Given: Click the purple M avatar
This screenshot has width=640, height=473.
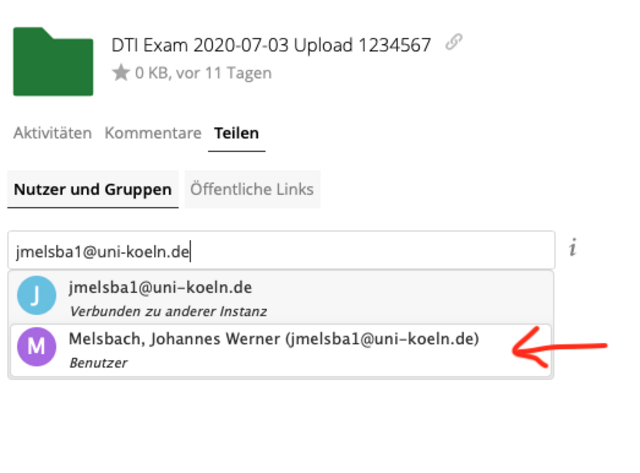Looking at the screenshot, I should (x=36, y=347).
